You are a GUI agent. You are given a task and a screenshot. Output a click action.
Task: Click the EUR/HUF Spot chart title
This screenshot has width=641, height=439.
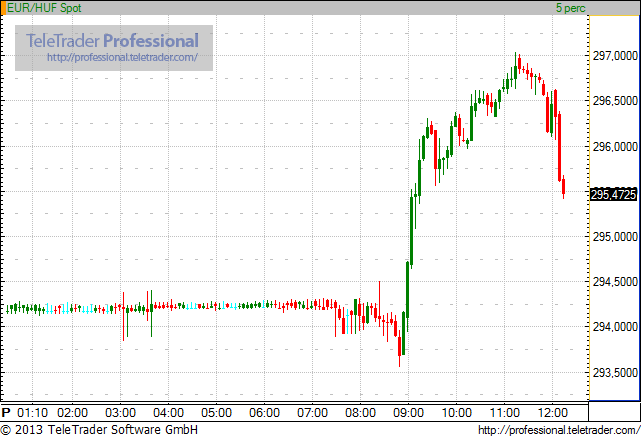(44, 8)
